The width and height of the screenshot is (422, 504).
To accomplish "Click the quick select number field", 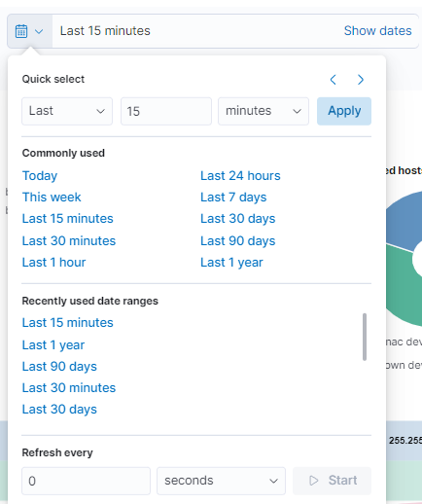I will 166,111.
